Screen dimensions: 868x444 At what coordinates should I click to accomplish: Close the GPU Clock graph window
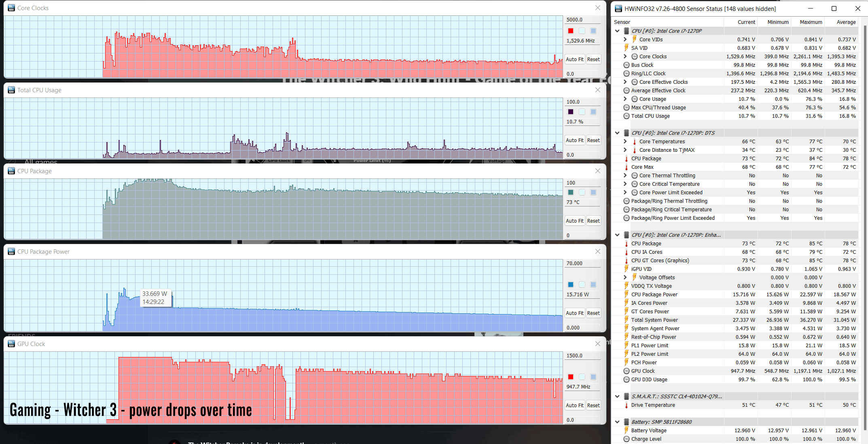click(x=598, y=344)
